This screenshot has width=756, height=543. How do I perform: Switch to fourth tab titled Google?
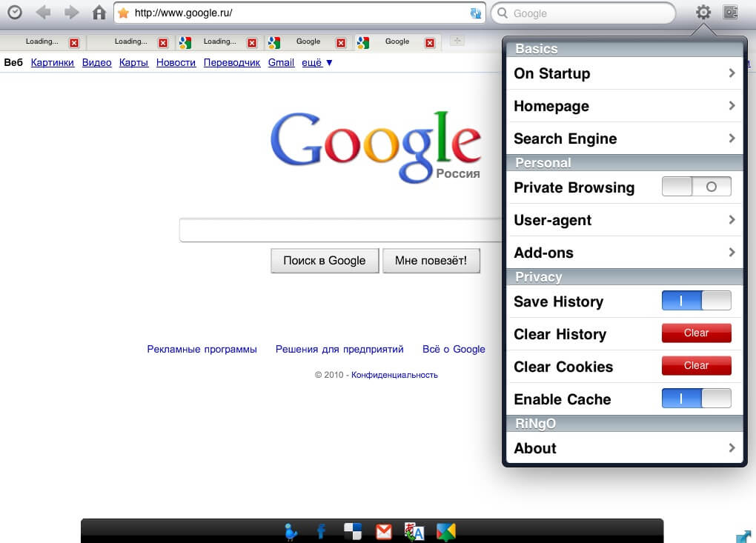[x=308, y=41]
